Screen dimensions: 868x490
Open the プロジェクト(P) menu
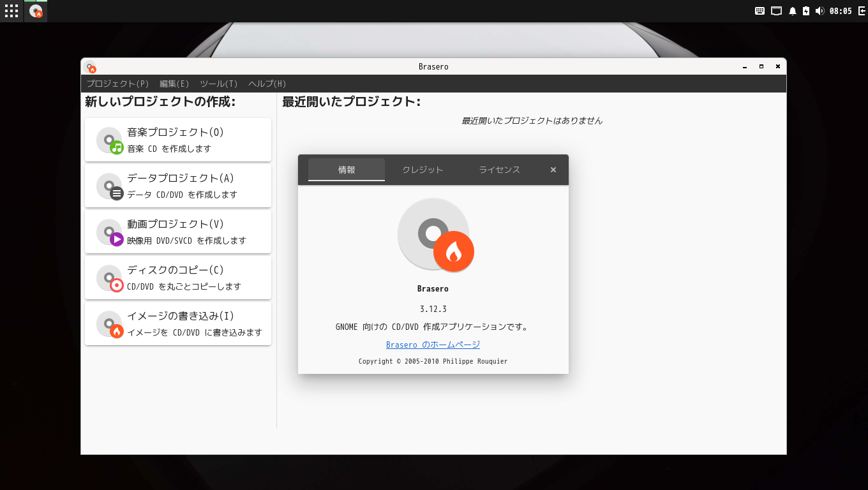pos(117,84)
